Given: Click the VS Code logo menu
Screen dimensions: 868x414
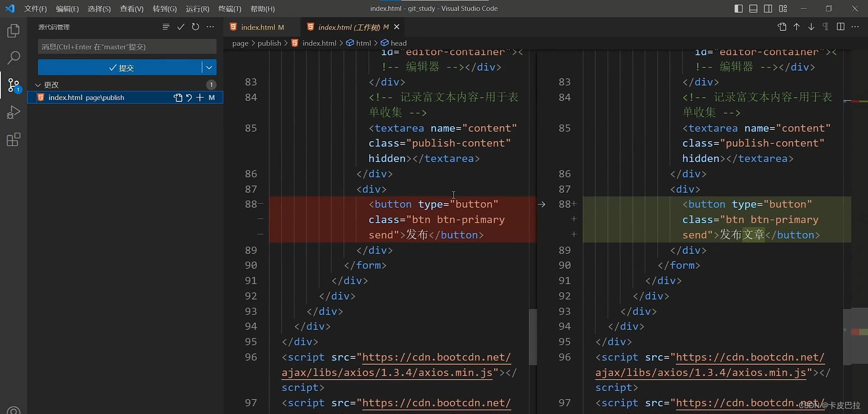Looking at the screenshot, I should coord(10,9).
